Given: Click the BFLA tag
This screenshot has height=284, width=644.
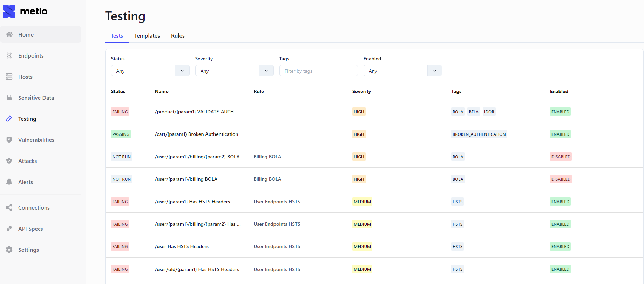Looking at the screenshot, I should point(474,112).
